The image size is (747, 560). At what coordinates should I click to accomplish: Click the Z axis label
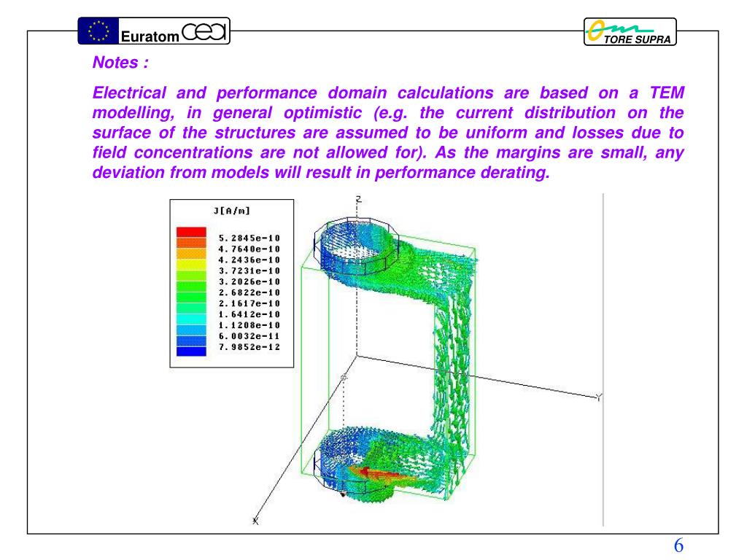click(359, 198)
